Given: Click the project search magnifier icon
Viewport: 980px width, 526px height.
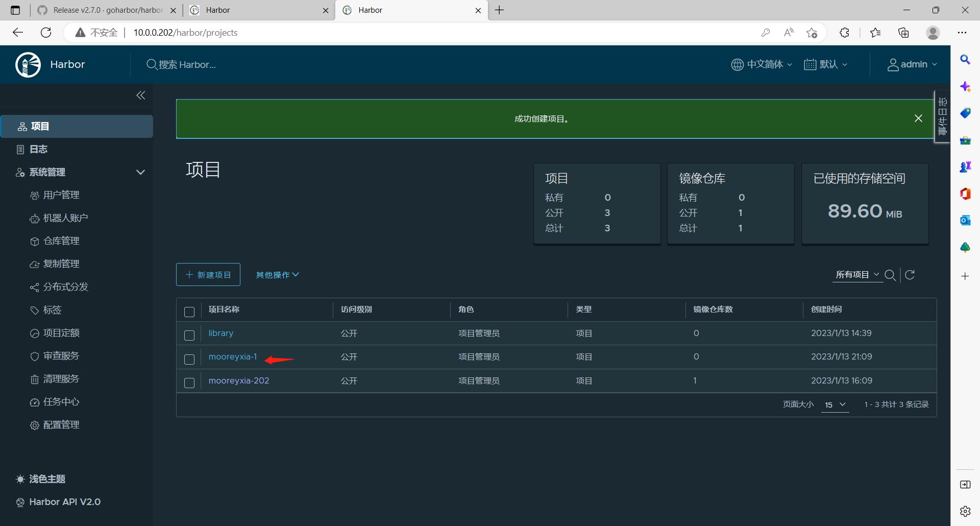Looking at the screenshot, I should coord(890,275).
